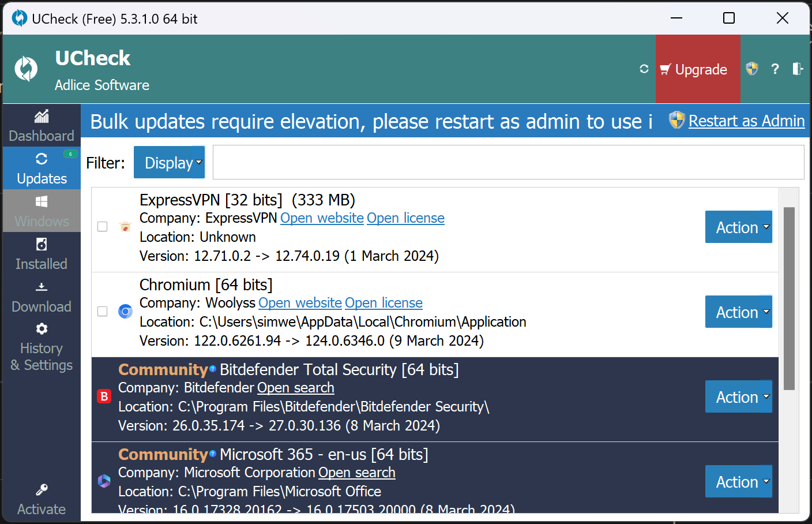Click the Restart as Admin link
Viewport: 812px width, 524px height.
click(746, 121)
